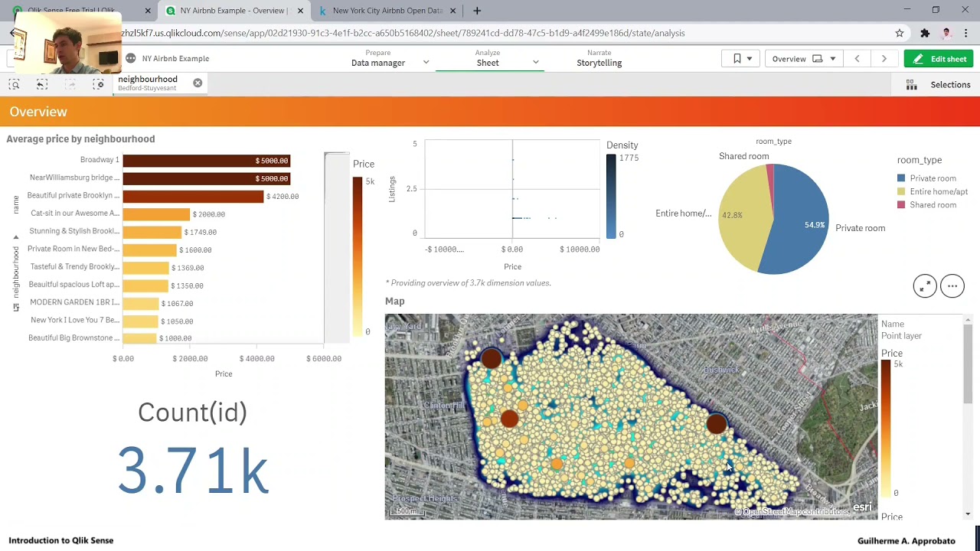Remove the neighbourhood selection
This screenshot has width=980, height=551.
(198, 83)
